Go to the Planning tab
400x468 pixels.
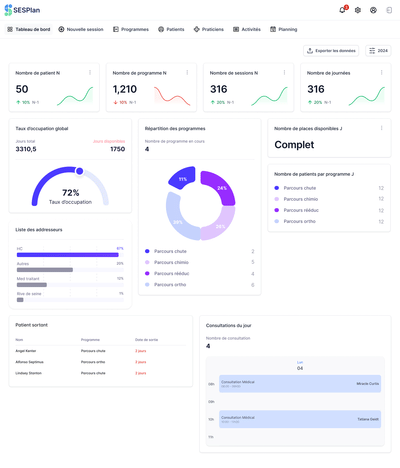(284, 29)
